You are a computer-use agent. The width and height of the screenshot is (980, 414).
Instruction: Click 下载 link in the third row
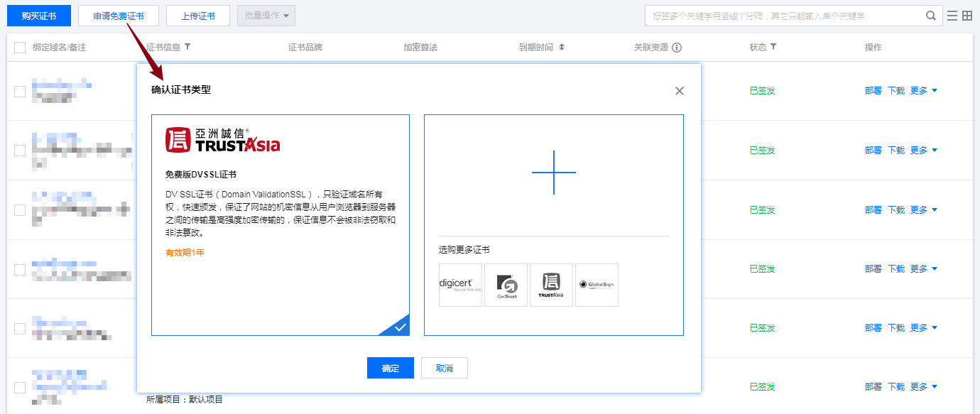(896, 210)
